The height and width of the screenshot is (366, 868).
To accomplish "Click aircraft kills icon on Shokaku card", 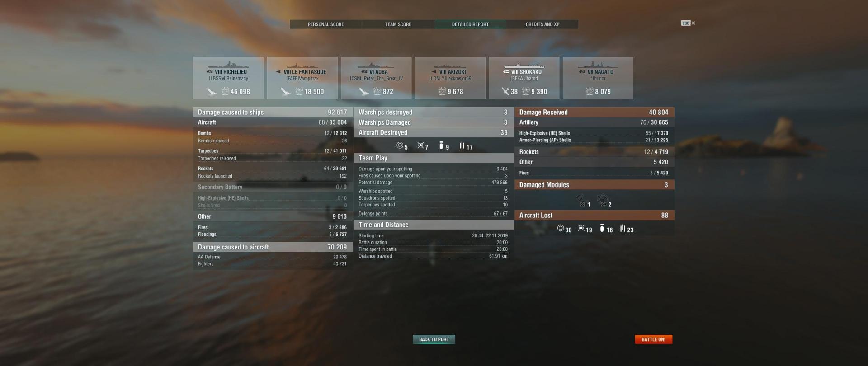I will tap(505, 91).
